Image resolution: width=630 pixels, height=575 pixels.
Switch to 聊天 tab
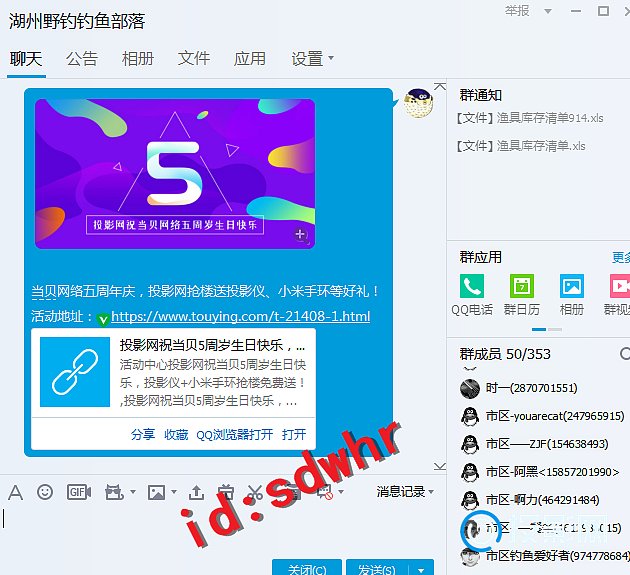click(26, 59)
